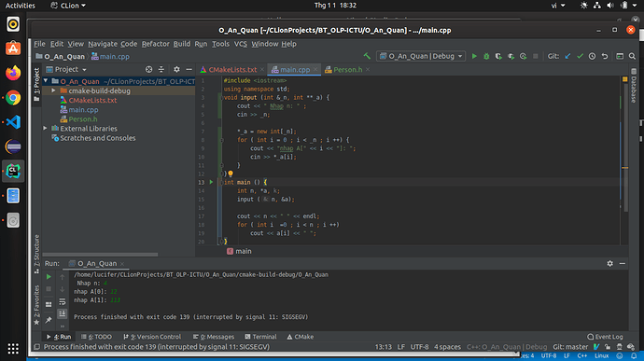Toggle scroll to end in Run console

coord(62,313)
